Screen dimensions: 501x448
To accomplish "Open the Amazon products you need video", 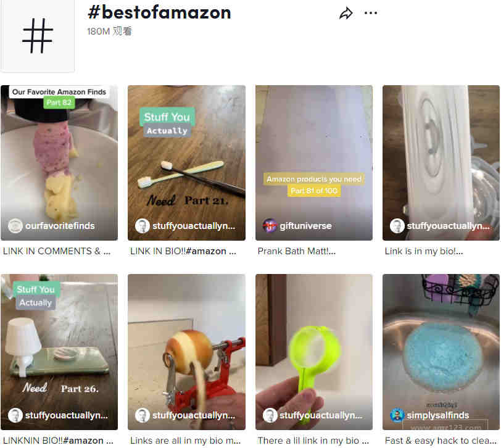I will tap(314, 163).
